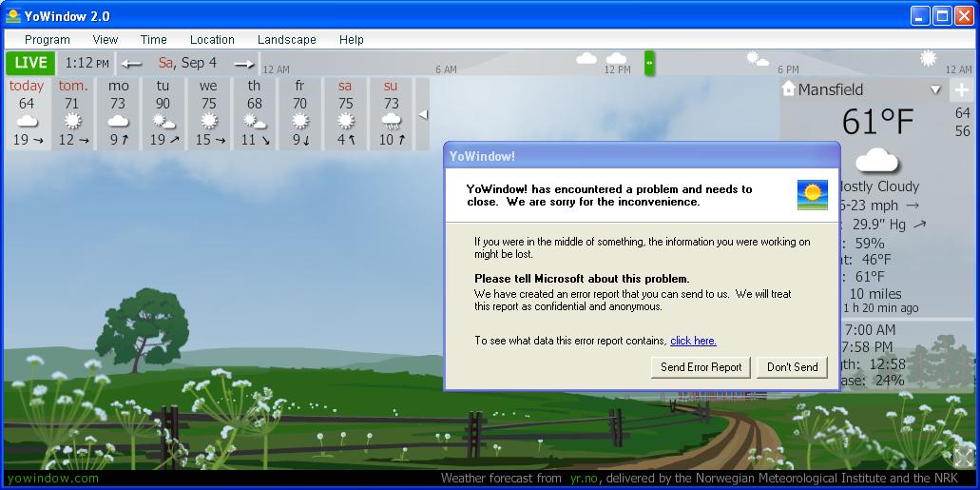The image size is (980, 490).
Task: Select the sa forecast tile
Action: pyautogui.click(x=345, y=113)
